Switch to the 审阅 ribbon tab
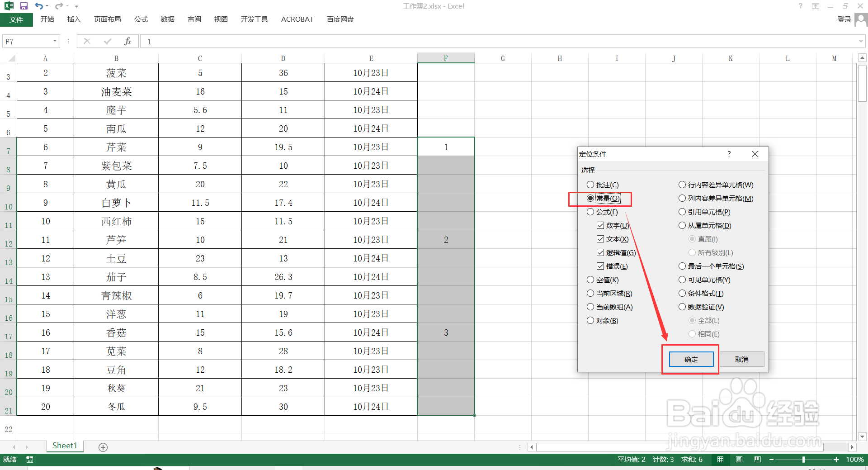 (x=194, y=19)
